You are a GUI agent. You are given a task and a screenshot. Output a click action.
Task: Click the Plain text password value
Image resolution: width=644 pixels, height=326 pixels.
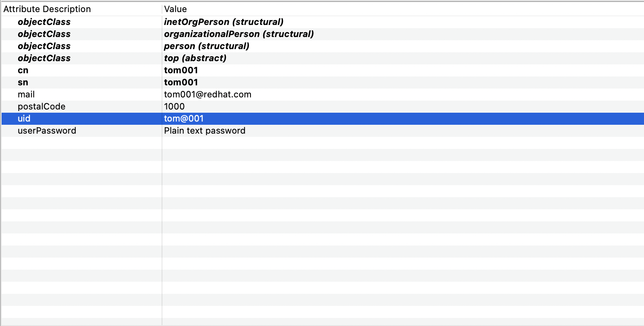[x=205, y=131]
